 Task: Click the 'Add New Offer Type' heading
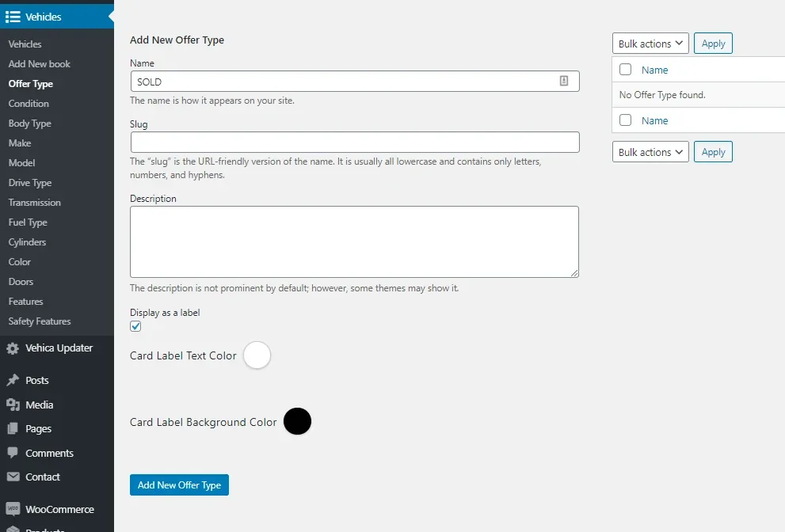coord(177,40)
